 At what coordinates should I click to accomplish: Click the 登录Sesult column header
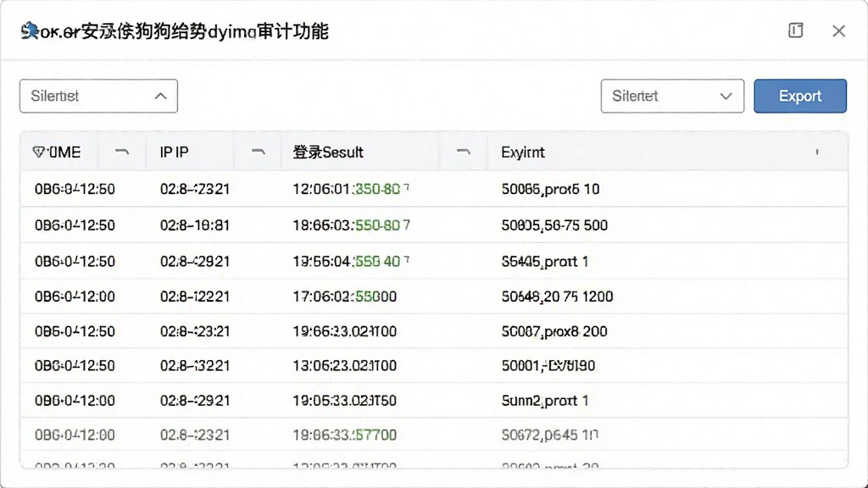[328, 152]
